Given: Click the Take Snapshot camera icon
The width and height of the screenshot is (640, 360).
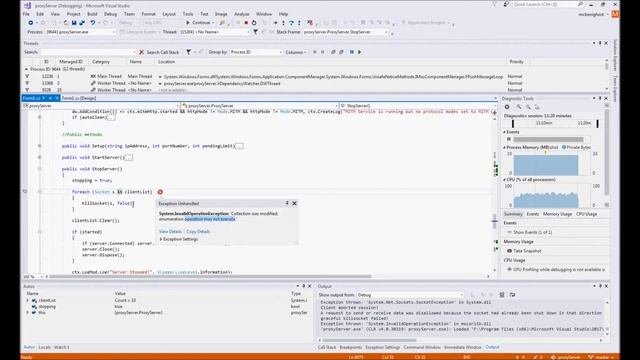Looking at the screenshot, I should coord(509,251).
